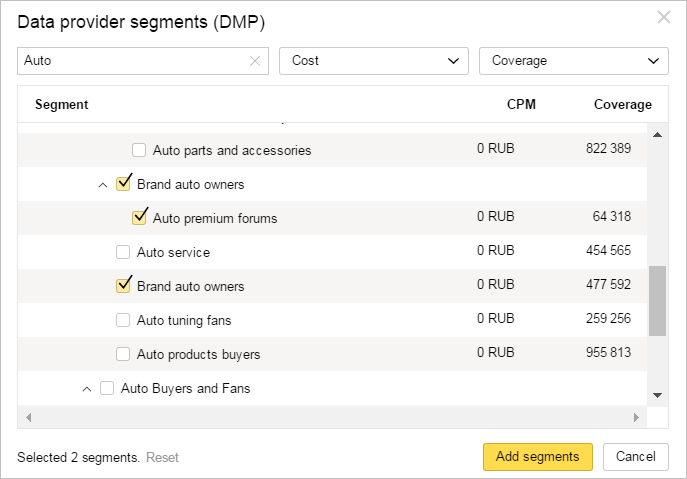Collapse the Auto Buyers and Fans group
Image resolution: width=687 pixels, height=479 pixels.
coord(87,389)
